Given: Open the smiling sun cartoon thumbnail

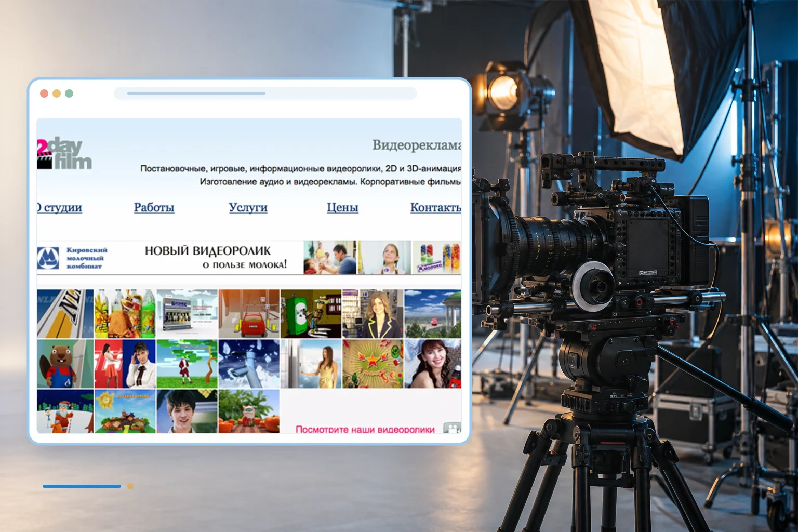Looking at the screenshot, I should (125, 411).
